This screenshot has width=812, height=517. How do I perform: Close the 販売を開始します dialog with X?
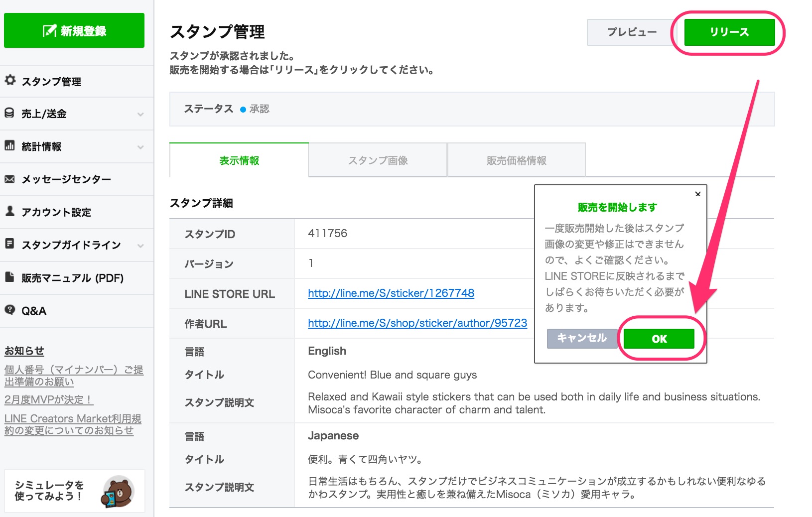coord(697,194)
